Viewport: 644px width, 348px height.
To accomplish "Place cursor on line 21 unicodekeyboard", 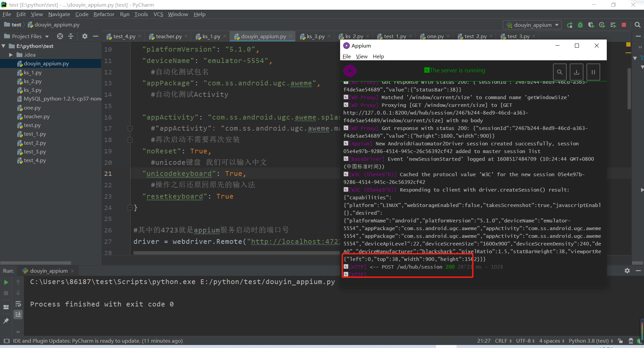I will (179, 173).
